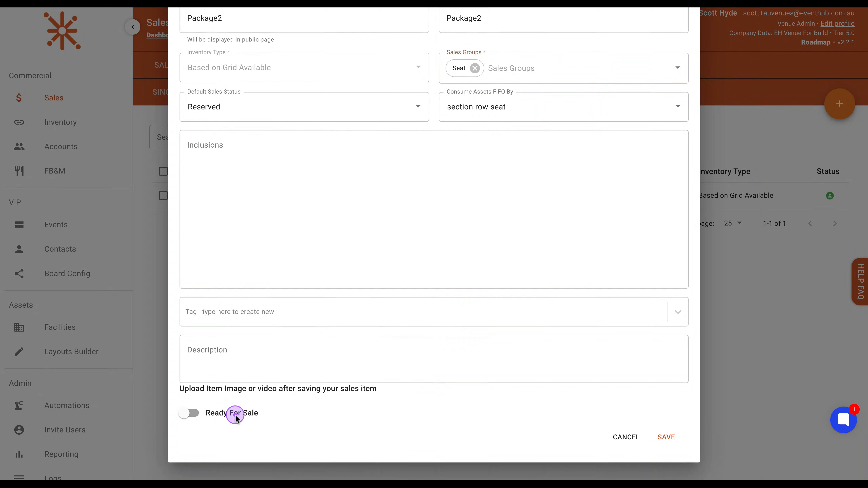Open FB&M in the sidebar
Screen dimensions: 868x488
click(55, 171)
